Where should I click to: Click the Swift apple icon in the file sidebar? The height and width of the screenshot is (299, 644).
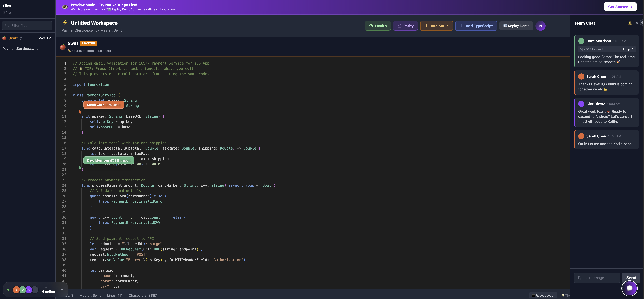[x=4, y=38]
